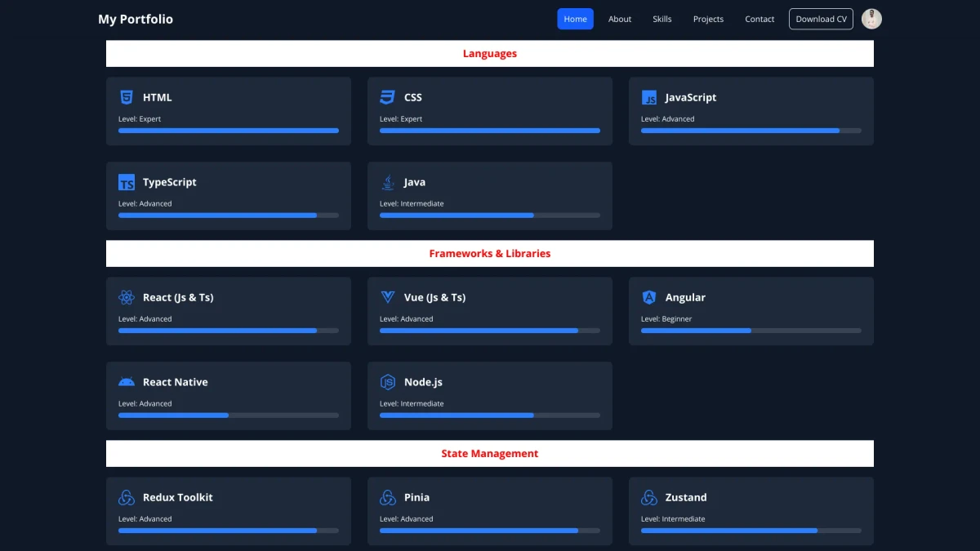Screen dimensions: 980x551
Task: Click the Zustand icon
Action: pyautogui.click(x=648, y=497)
